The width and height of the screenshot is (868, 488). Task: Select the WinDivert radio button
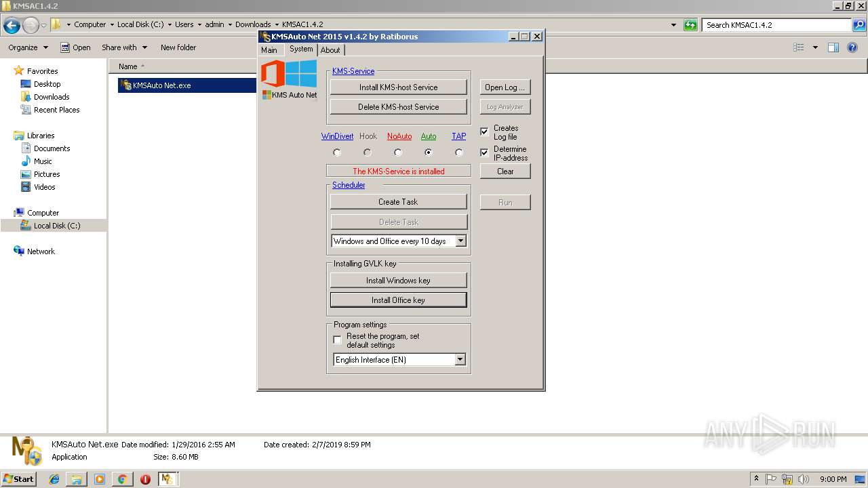point(337,152)
